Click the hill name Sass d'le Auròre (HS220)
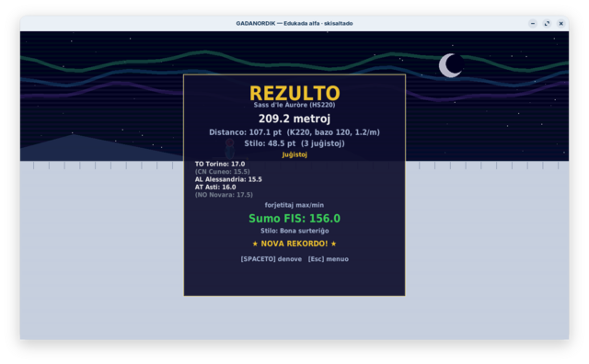This screenshot has height=364, width=589. [x=294, y=105]
